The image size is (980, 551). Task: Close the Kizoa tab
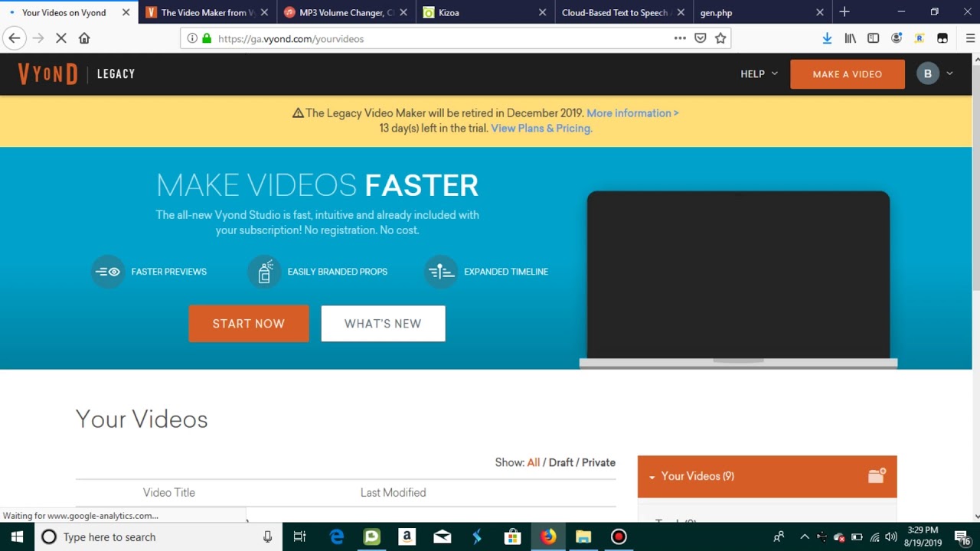click(542, 12)
